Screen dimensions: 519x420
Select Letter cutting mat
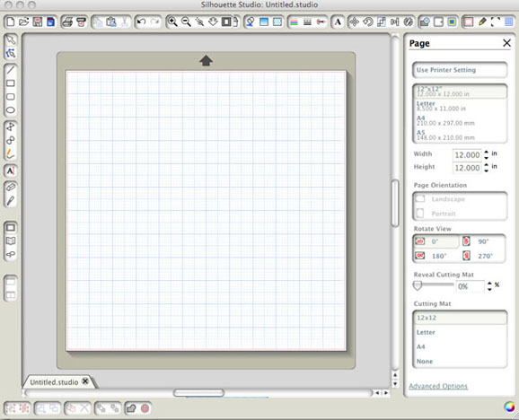point(460,332)
